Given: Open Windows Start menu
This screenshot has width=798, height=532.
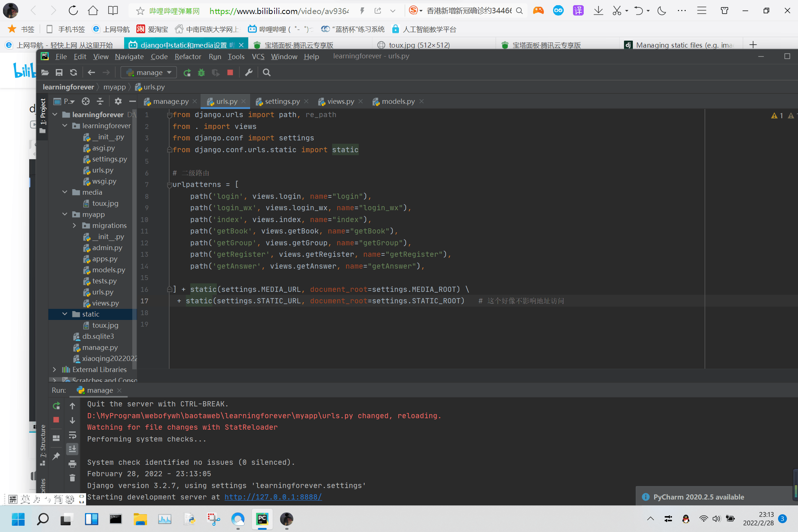Looking at the screenshot, I should click(x=18, y=519).
